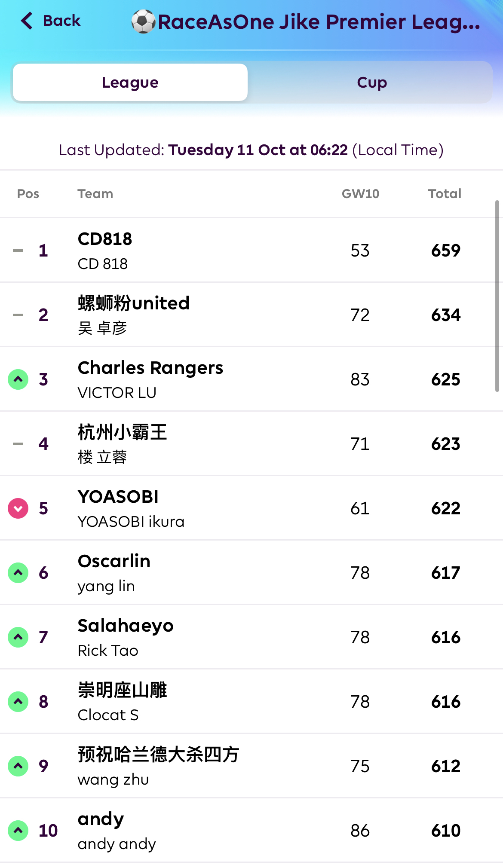This screenshot has width=503, height=868.
Task: Tap green up arrow beside Oscarlin
Action: 18,573
